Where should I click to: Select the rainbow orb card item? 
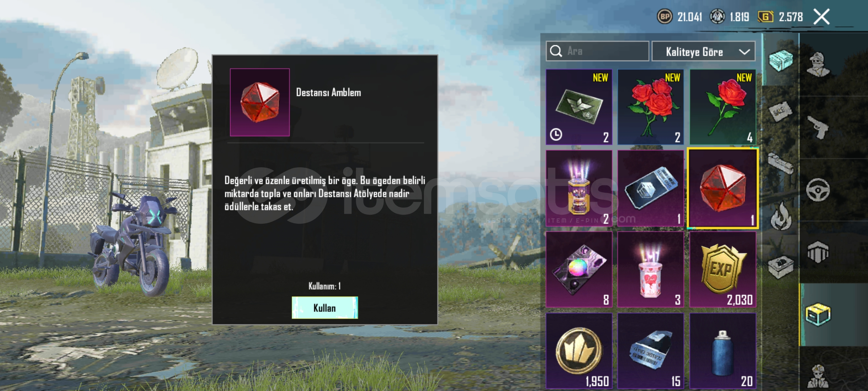coord(579,270)
